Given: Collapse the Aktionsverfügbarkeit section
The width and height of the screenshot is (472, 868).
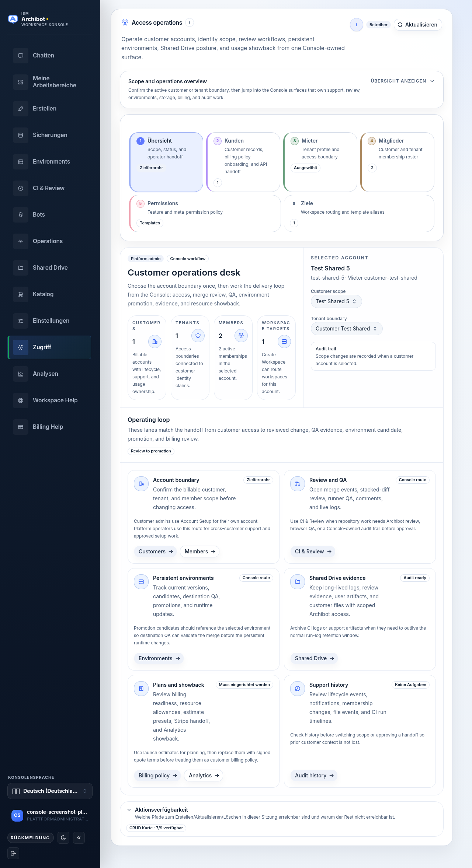Looking at the screenshot, I should click(129, 810).
